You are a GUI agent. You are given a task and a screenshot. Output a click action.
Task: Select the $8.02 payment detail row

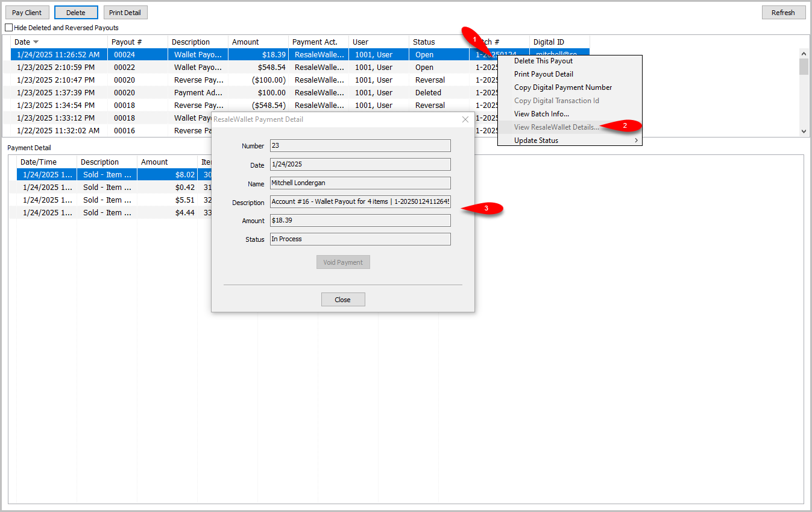(114, 175)
